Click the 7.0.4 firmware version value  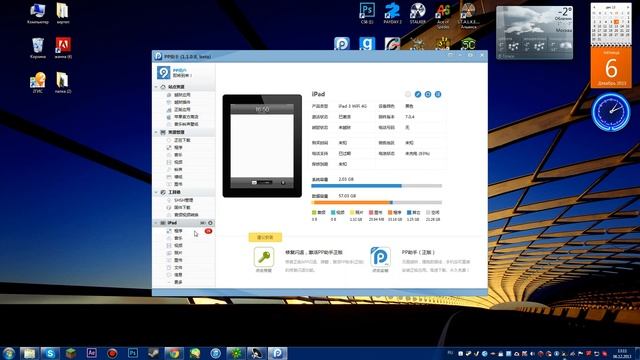[410, 117]
